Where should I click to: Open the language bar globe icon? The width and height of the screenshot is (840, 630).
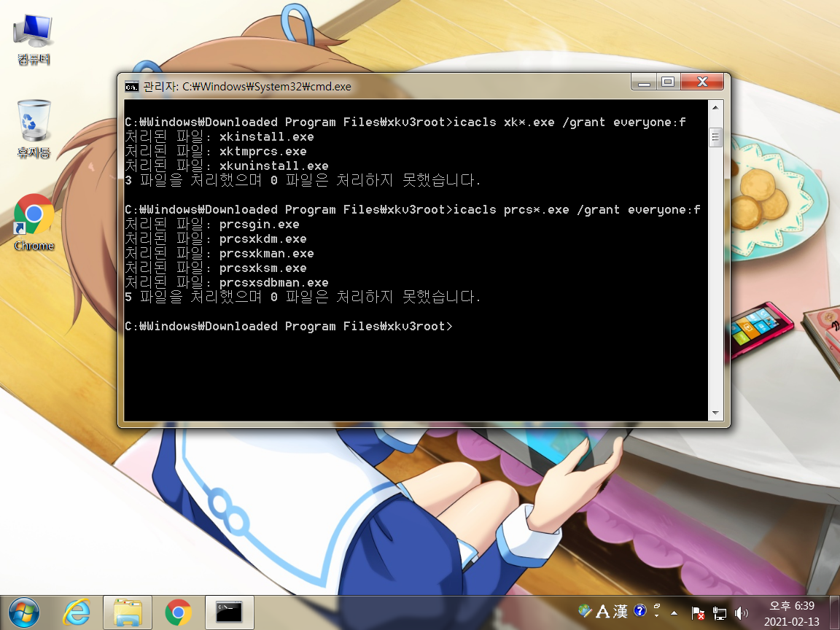(585, 611)
